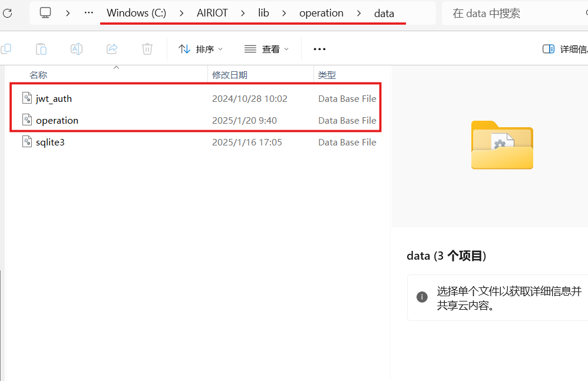588x381 pixels.
Task: Click the paste clipboard toolbar icon
Action: pos(41,49)
